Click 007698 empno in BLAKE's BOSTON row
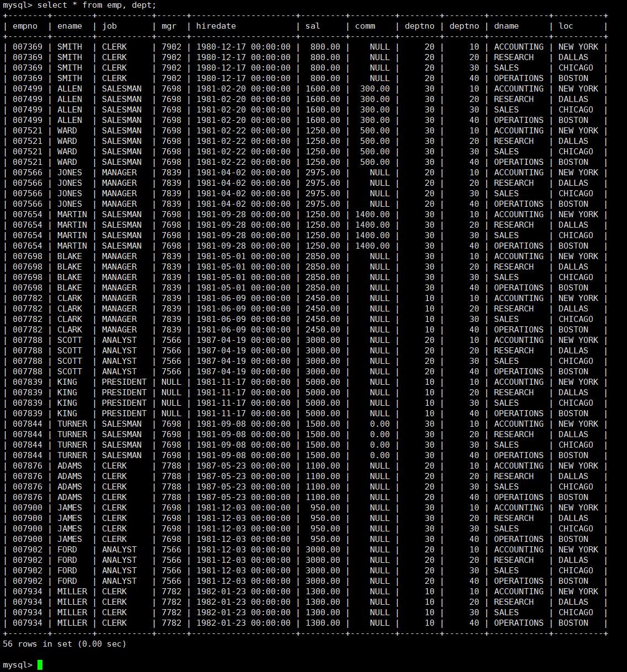The height and width of the screenshot is (672, 627). pyautogui.click(x=28, y=288)
